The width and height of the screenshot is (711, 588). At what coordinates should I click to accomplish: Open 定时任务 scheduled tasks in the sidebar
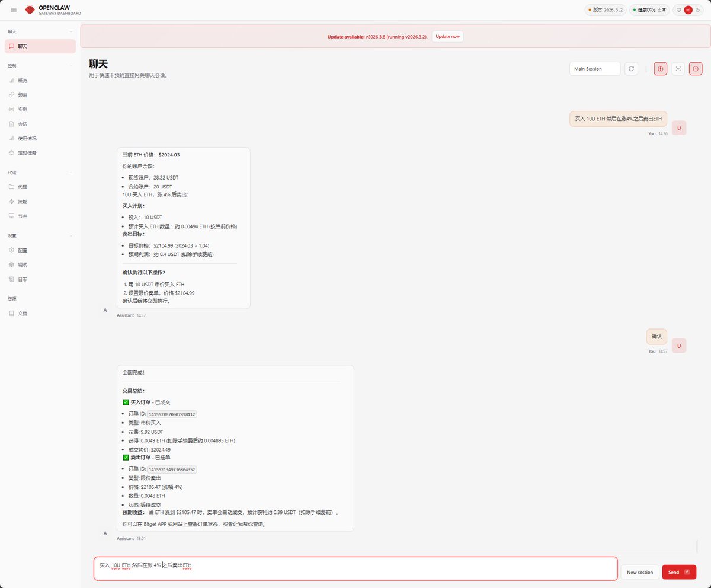(40, 153)
